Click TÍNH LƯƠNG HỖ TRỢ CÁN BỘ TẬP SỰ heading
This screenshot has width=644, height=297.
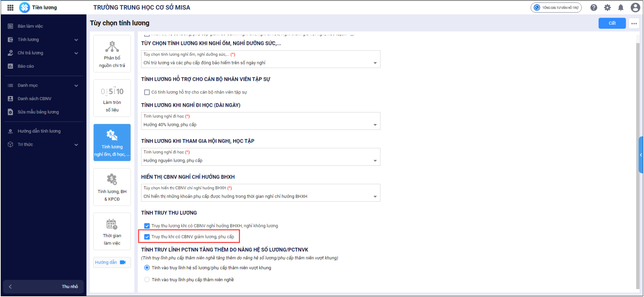(x=205, y=79)
